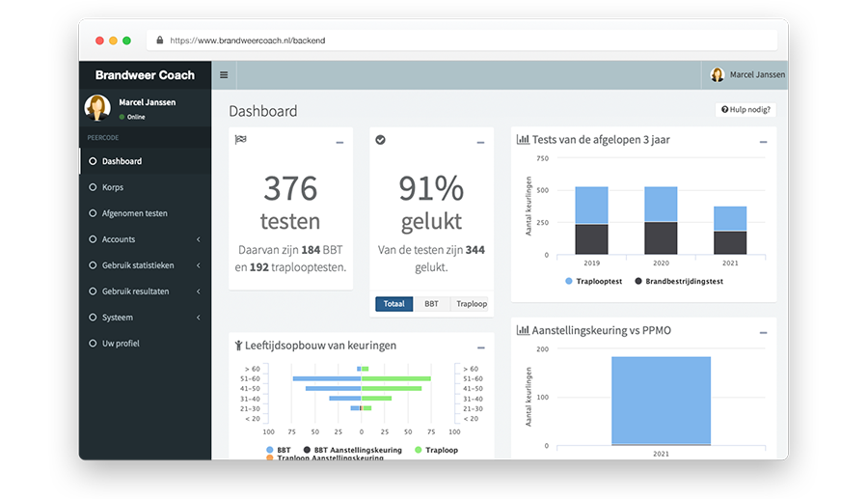Click the sidebar profile photo of Marcel Janssen

(97, 108)
